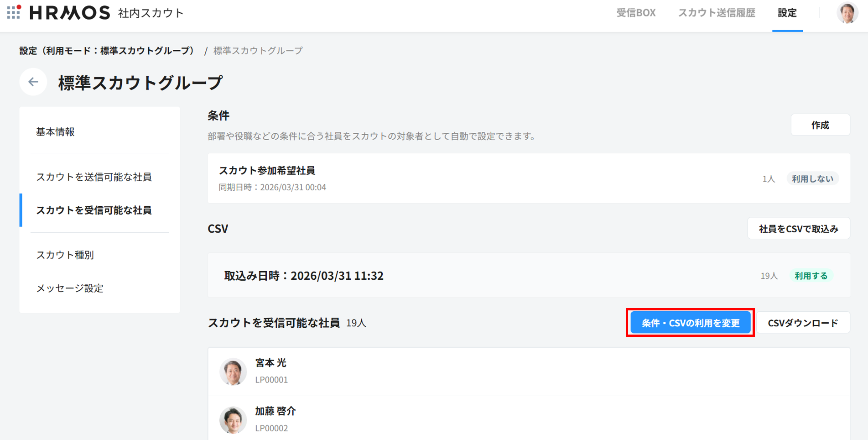Open メッセージ設定 in the sidebar
Screen dimensions: 868x440
pyautogui.click(x=70, y=288)
